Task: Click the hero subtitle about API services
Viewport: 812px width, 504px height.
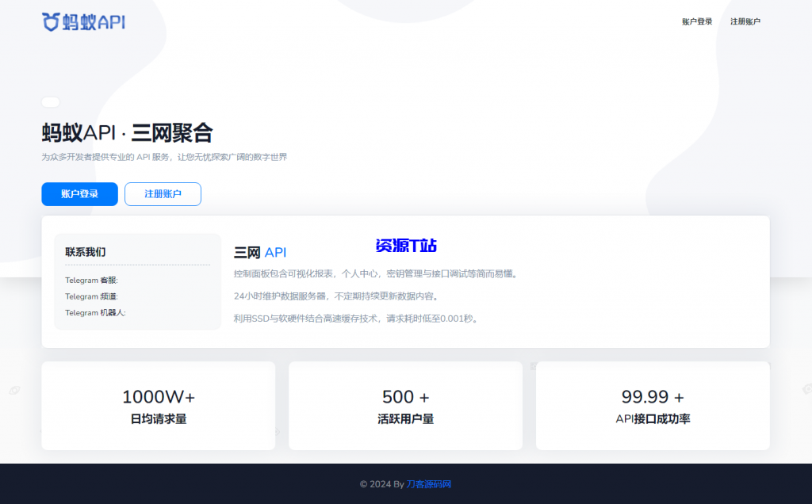Action: (x=164, y=157)
